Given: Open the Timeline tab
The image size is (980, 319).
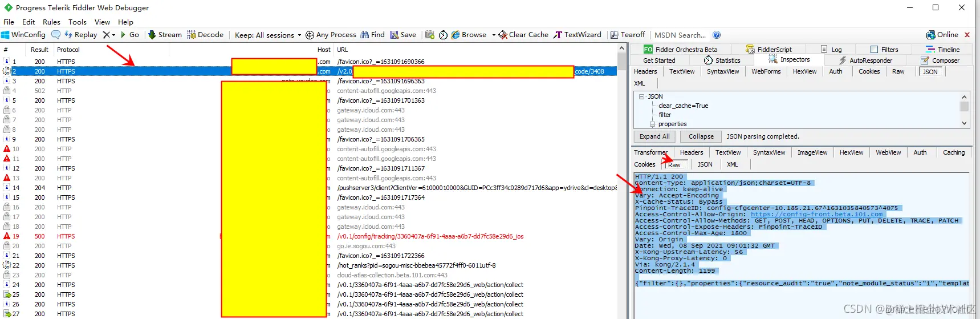Looking at the screenshot, I should coord(943,50).
